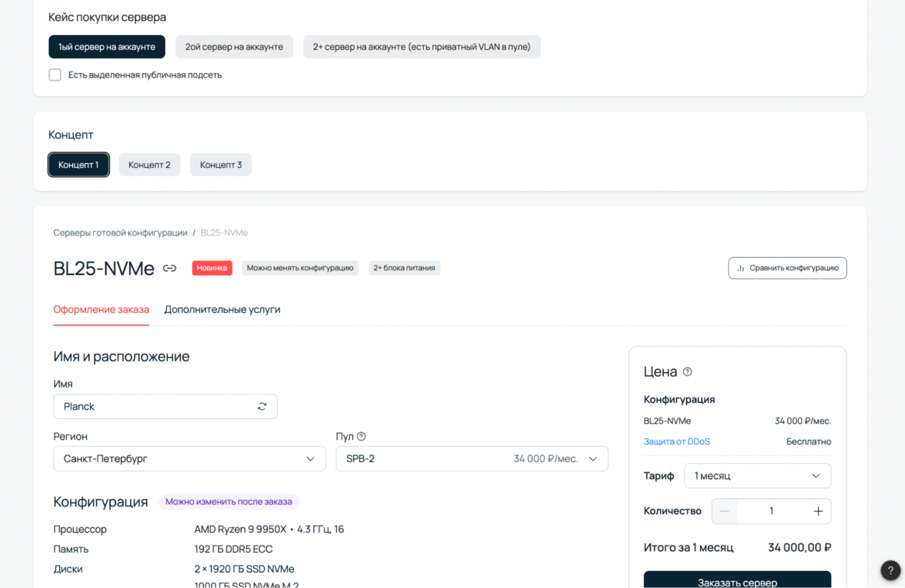Select the Оформление заказа tab

[101, 310]
